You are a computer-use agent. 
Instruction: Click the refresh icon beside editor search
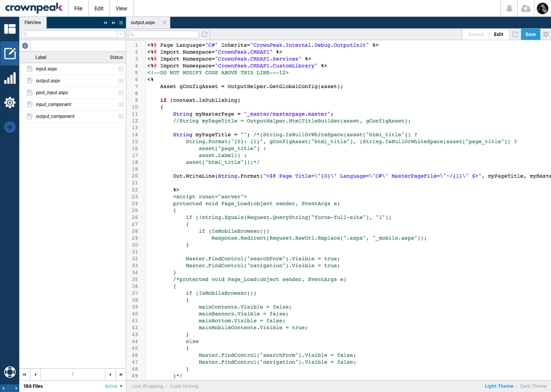[205, 34]
